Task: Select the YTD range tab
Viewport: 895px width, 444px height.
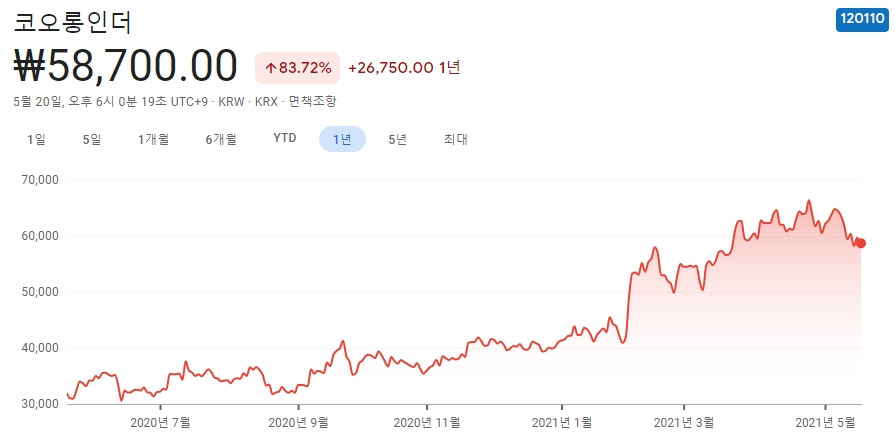Action: click(285, 139)
